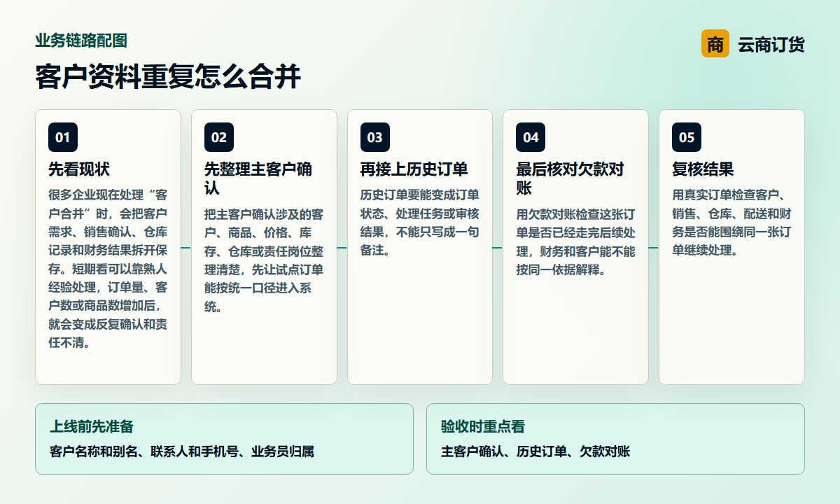This screenshot has height=504, width=840.
Task: Click the paragraph starting 很多企业现在处理
Action: click(x=108, y=269)
